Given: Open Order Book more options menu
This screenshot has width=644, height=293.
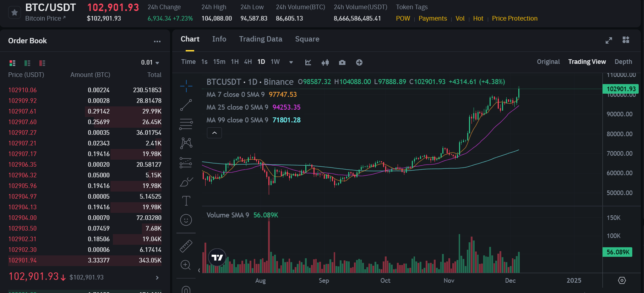Looking at the screenshot, I should [157, 41].
